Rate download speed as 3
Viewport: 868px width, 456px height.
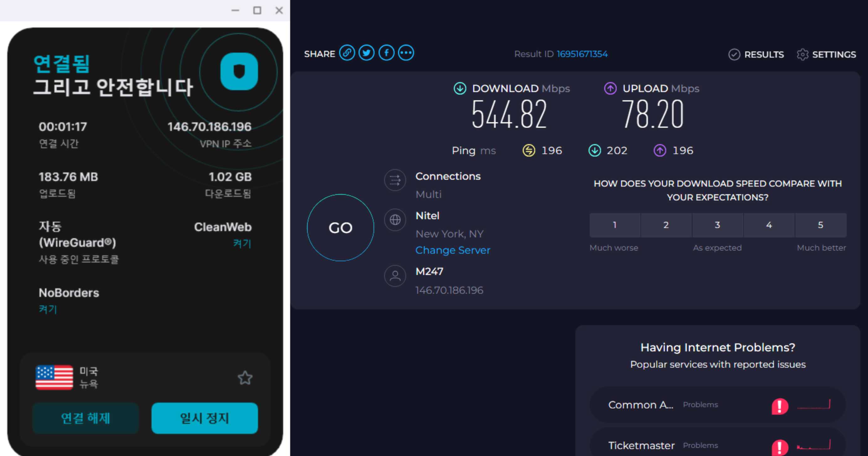tap(717, 225)
